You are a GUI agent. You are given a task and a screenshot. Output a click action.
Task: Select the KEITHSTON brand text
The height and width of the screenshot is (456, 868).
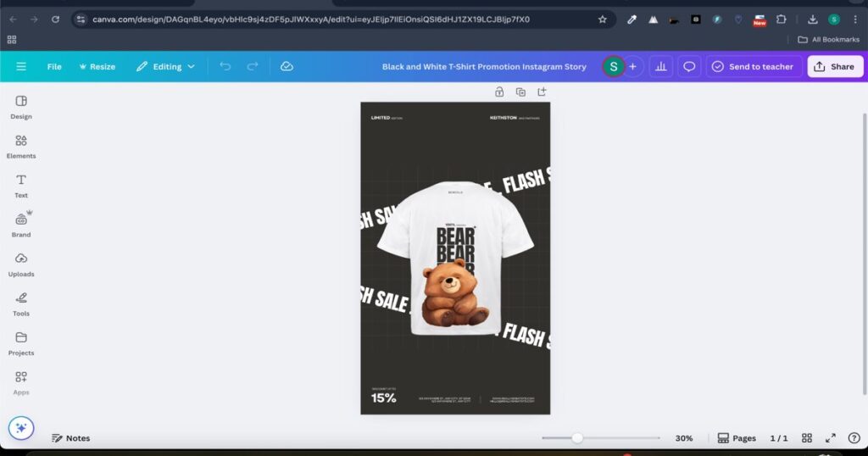(x=504, y=117)
